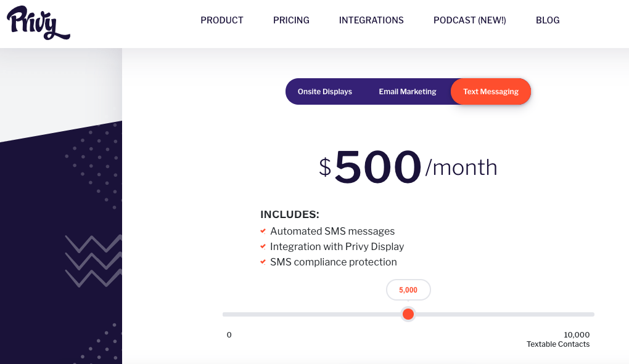
Task: Select the Text Messaging tab
Action: click(491, 92)
